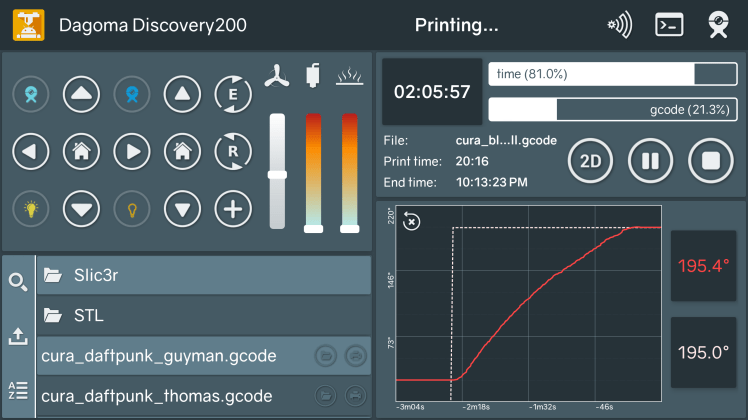Expand the Slic3r folder

coord(203,275)
